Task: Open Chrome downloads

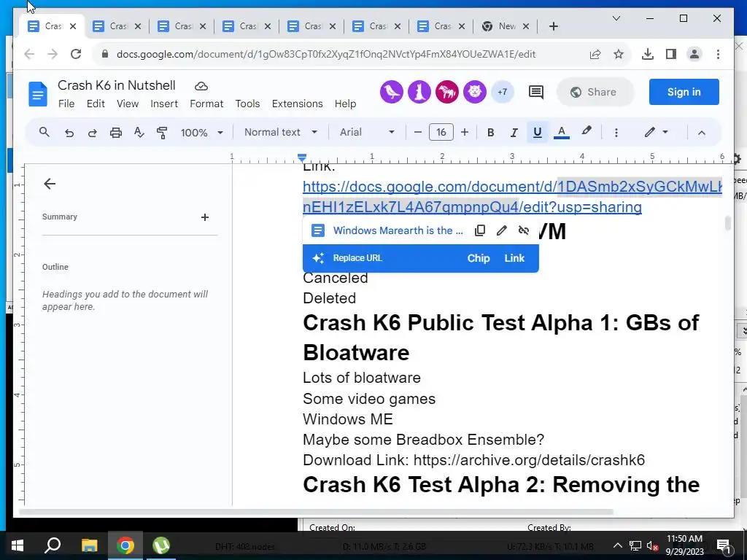Action: click(x=648, y=54)
